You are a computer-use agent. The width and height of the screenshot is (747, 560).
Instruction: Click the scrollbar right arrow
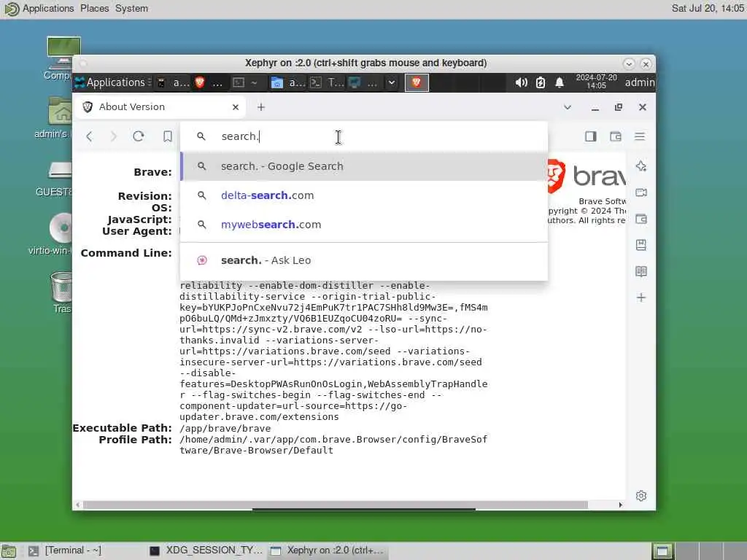[620, 505]
